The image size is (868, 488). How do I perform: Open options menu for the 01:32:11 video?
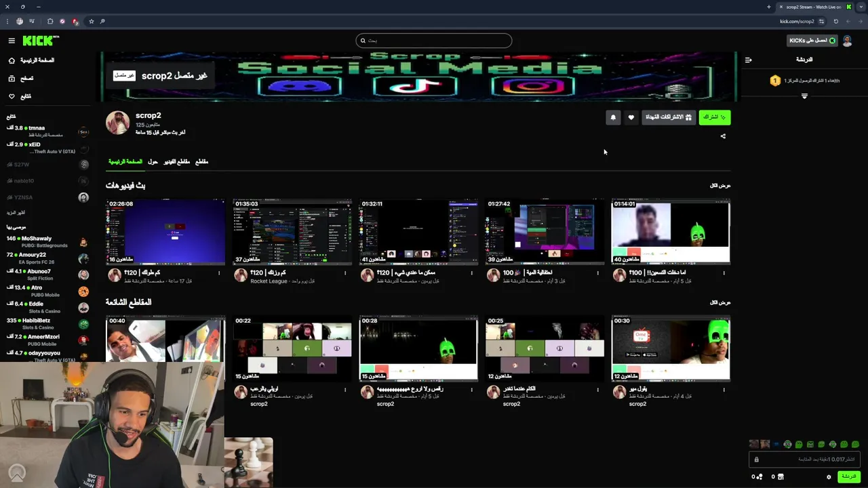click(x=471, y=273)
